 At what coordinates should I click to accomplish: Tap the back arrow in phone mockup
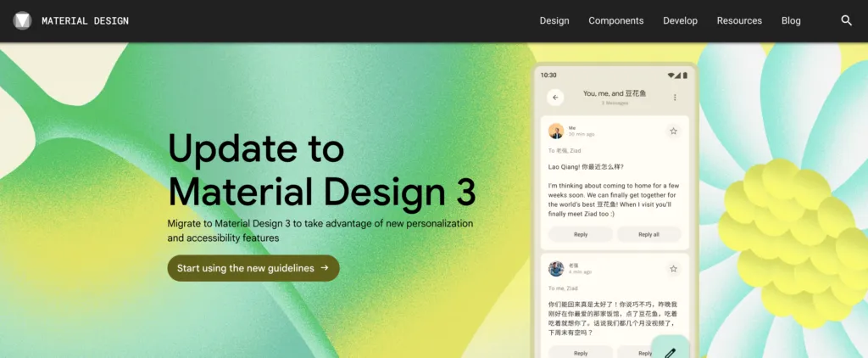pyautogui.click(x=555, y=98)
